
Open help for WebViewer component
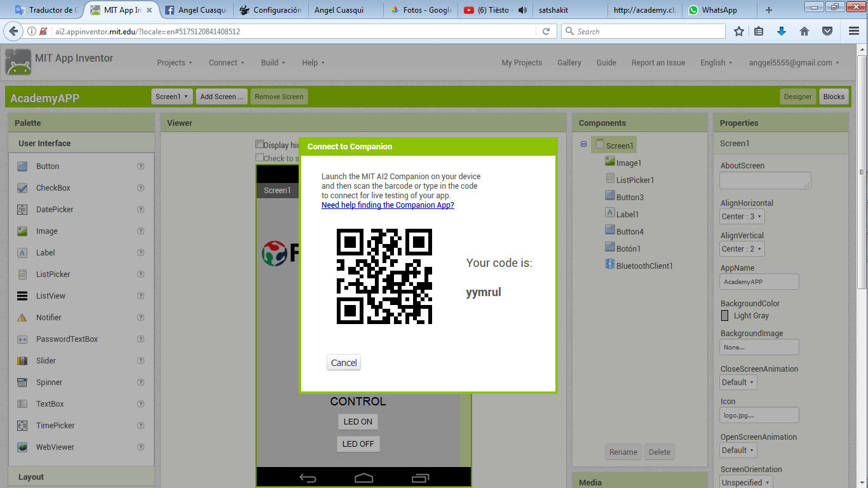[141, 447]
